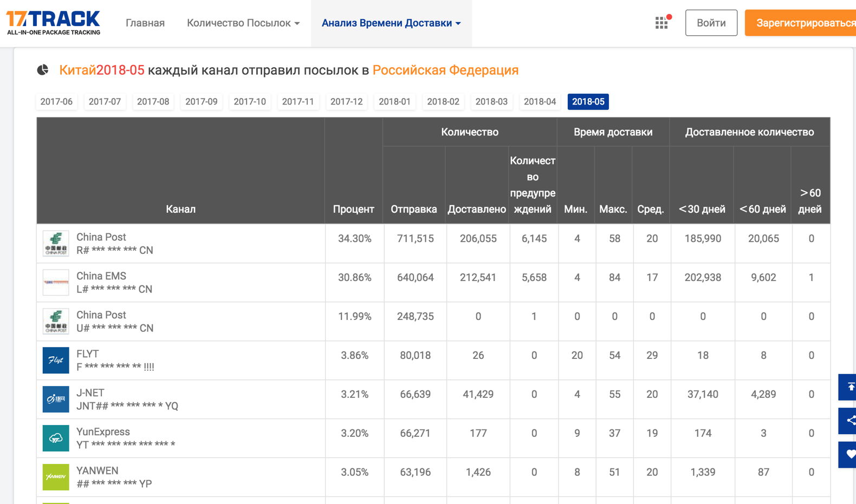The width and height of the screenshot is (856, 504).
Task: Open the apps grid icon
Action: 662,23
